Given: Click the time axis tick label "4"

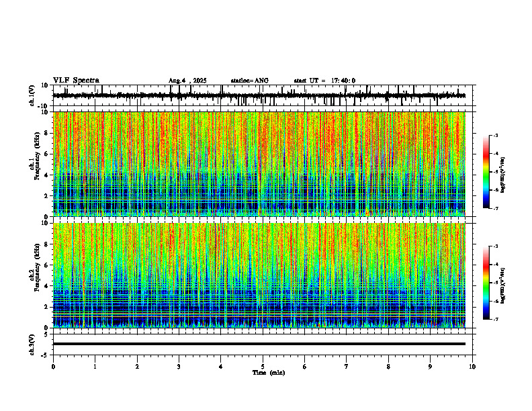Looking at the screenshot, I should (x=221, y=367).
